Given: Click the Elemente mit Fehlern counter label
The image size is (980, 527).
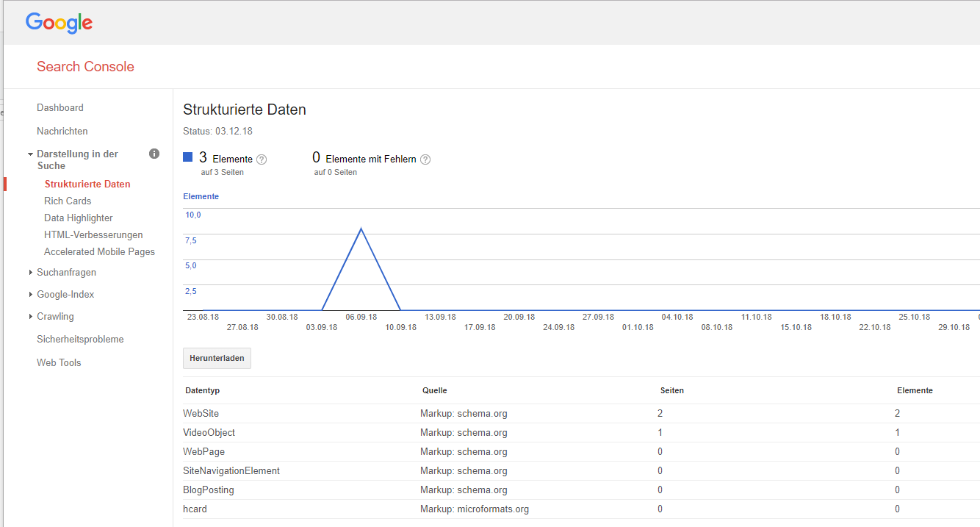Looking at the screenshot, I should pyautogui.click(x=371, y=159).
